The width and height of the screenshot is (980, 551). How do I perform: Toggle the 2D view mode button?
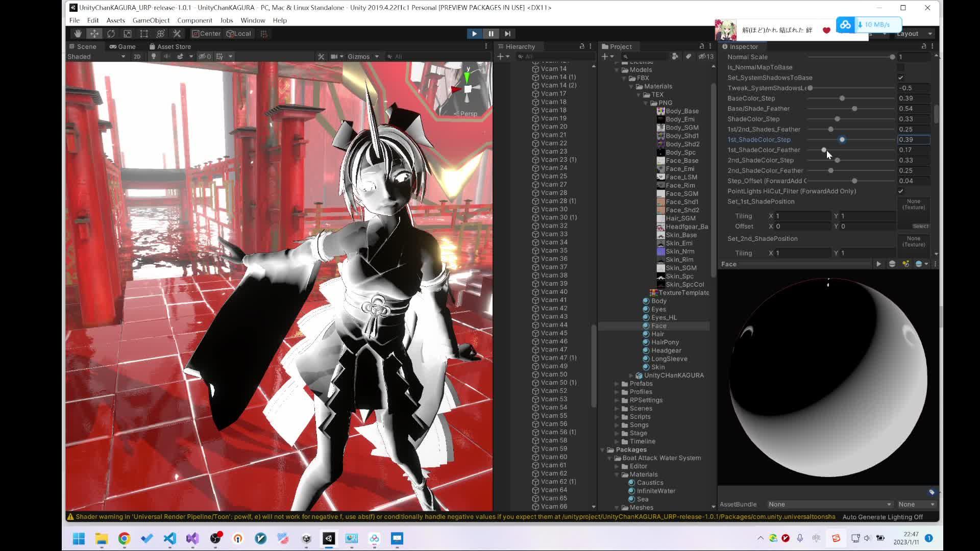(137, 57)
